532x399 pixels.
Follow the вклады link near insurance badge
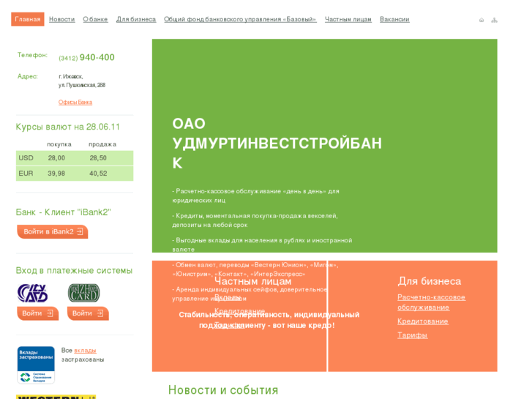tap(85, 351)
